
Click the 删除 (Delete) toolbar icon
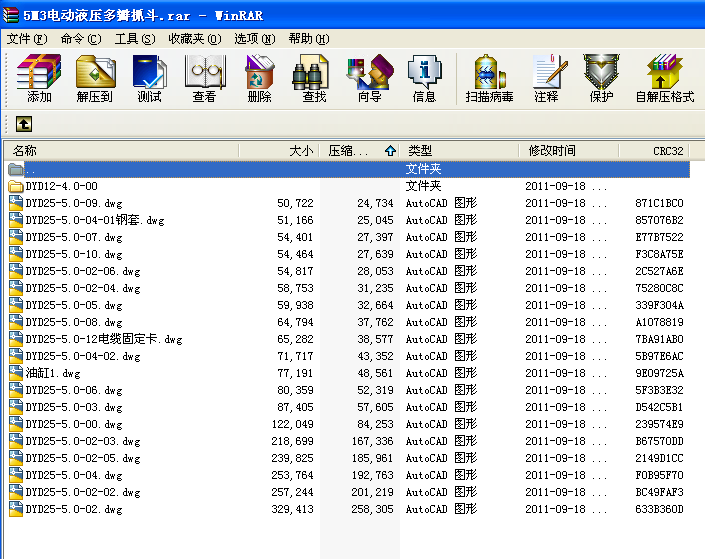coord(259,77)
